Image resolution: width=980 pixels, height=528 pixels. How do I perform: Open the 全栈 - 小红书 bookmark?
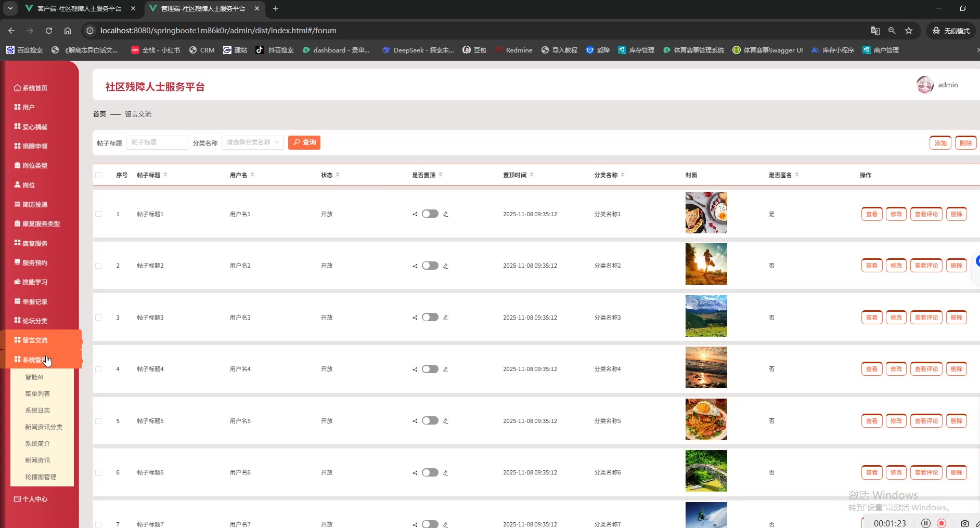click(x=156, y=50)
